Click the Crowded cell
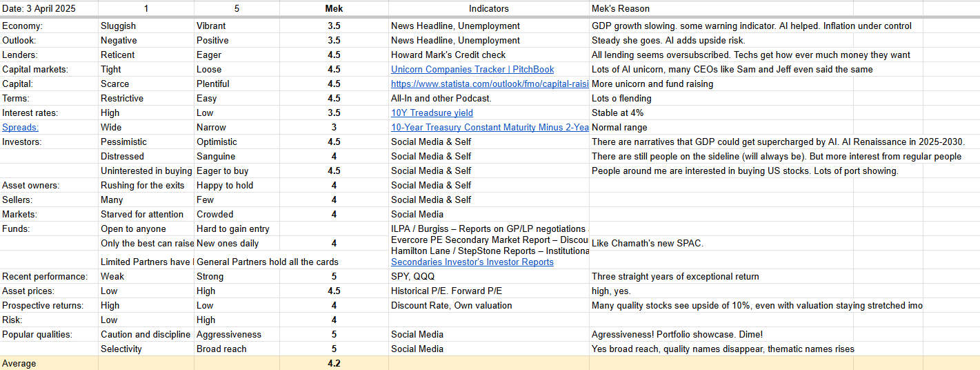This screenshot has height=370, width=980. [x=237, y=214]
